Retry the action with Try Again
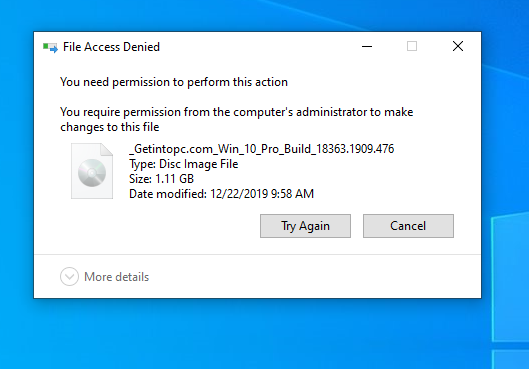 305,226
